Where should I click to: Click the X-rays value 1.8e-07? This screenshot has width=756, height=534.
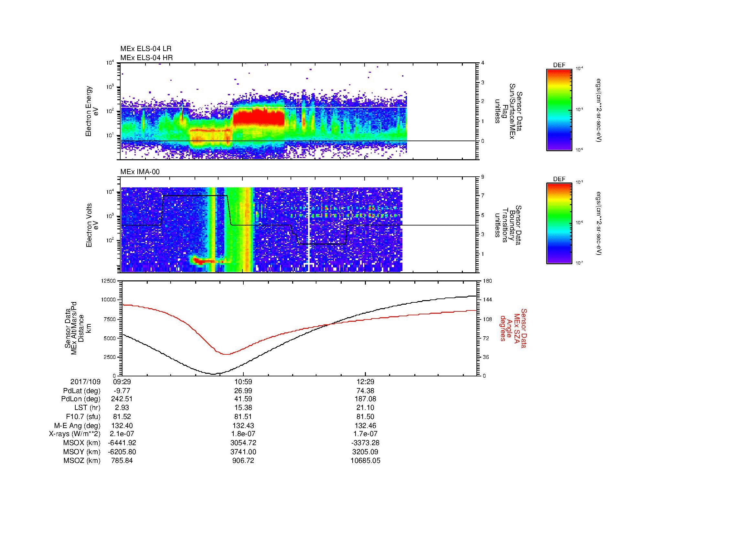(243, 434)
